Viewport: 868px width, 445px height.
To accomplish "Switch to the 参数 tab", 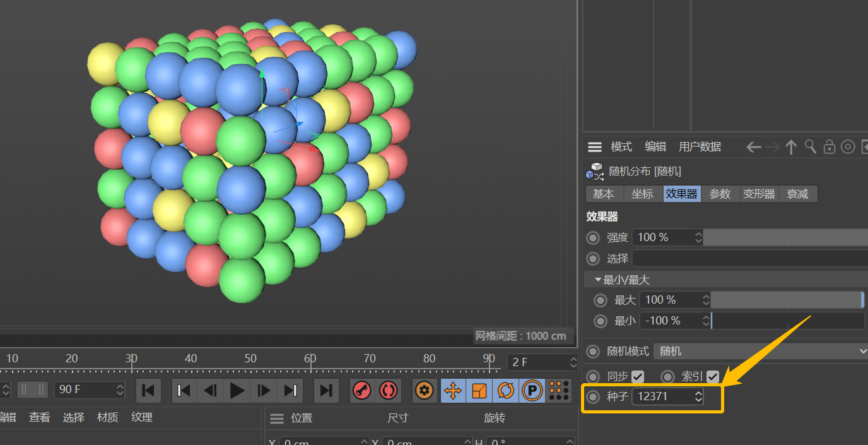I will point(720,194).
